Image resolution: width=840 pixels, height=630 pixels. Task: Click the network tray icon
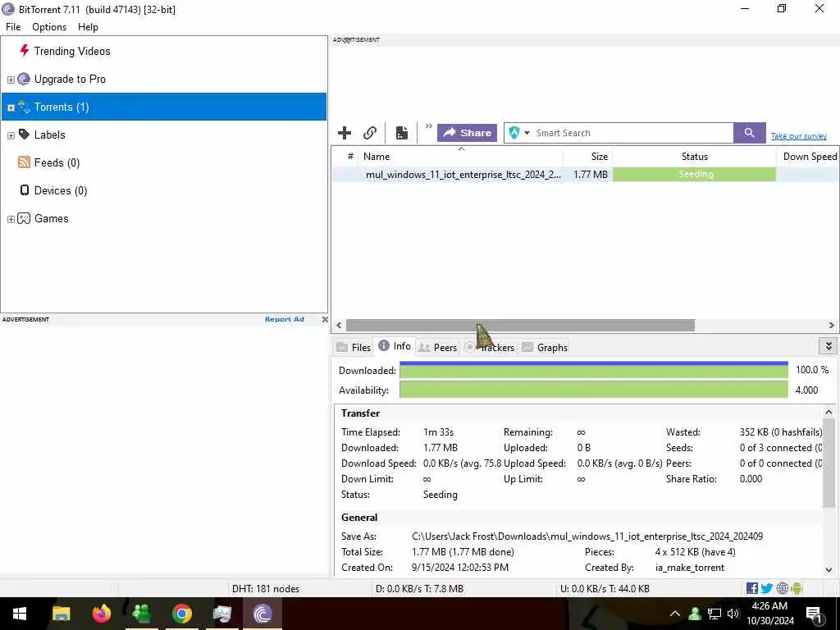point(714,614)
